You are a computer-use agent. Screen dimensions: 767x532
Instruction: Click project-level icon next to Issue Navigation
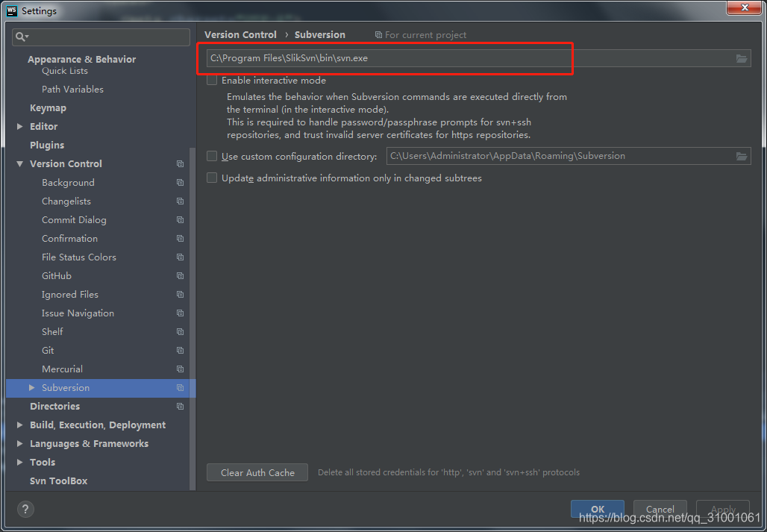point(180,313)
